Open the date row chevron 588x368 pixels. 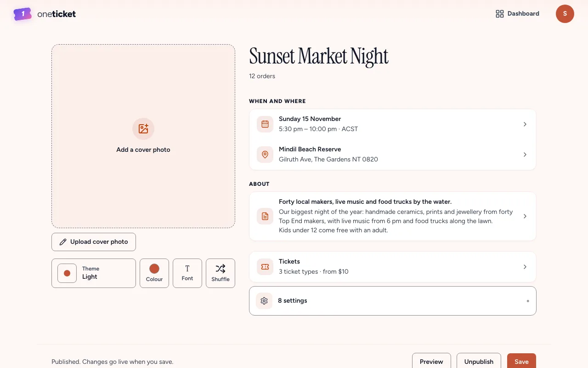tap(525, 124)
